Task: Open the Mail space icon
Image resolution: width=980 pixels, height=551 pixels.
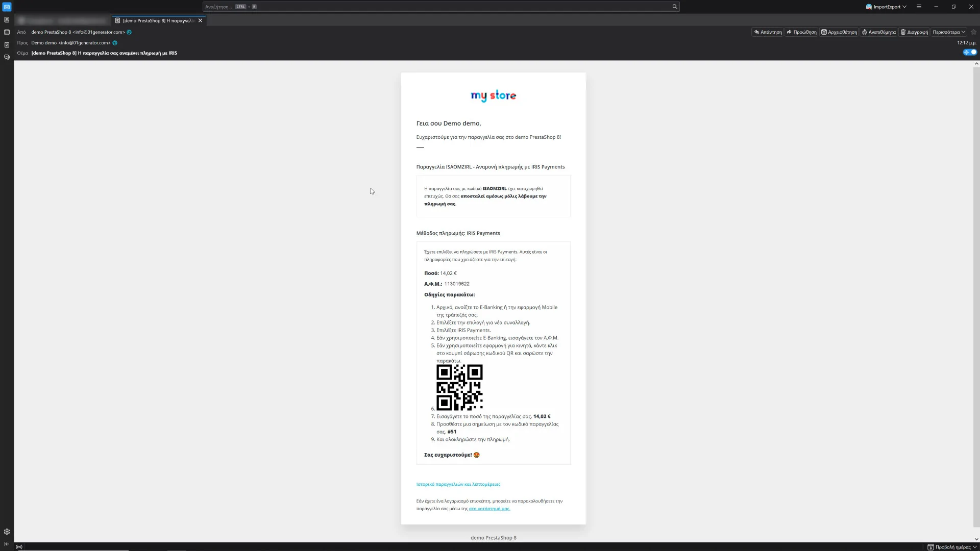Action: (x=7, y=7)
